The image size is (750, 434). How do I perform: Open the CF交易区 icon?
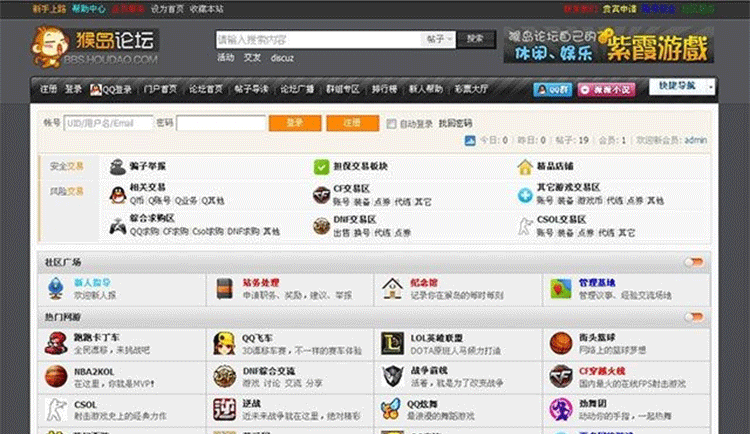[321, 195]
